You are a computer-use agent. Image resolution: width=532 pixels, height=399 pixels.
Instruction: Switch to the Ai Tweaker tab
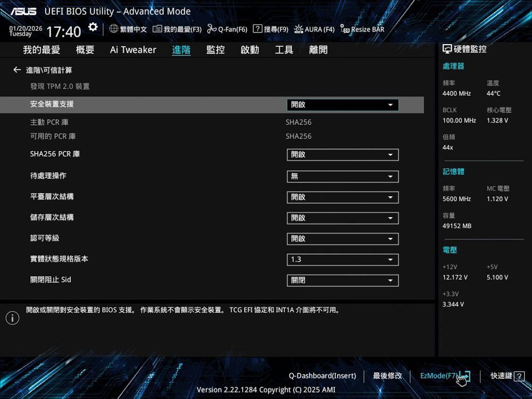133,50
